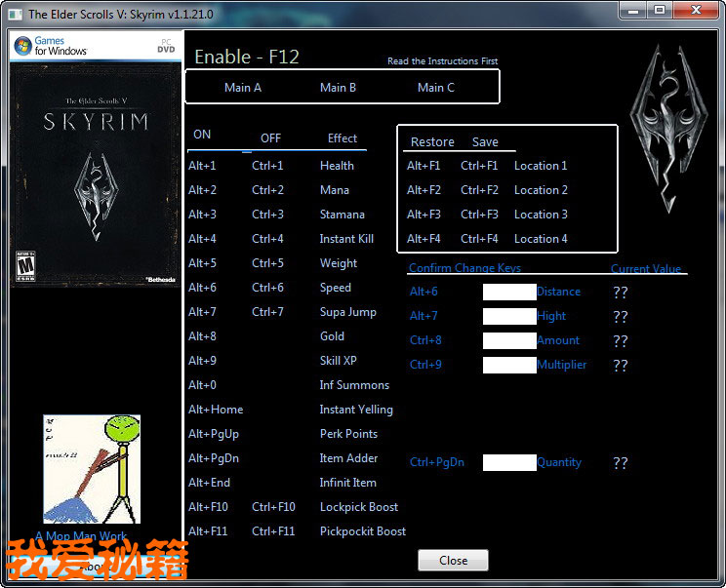Click the A Mop Man Work link

[x=80, y=536]
